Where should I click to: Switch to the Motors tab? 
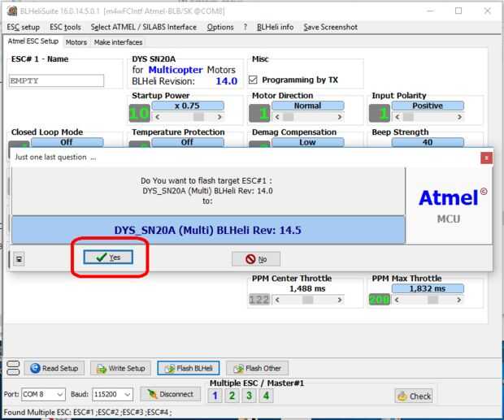click(76, 42)
